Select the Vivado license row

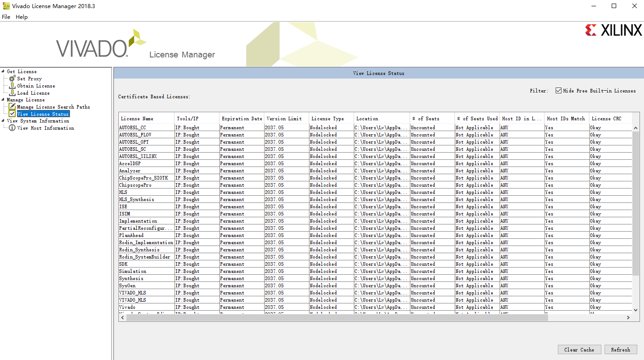pyautogui.click(x=375, y=307)
